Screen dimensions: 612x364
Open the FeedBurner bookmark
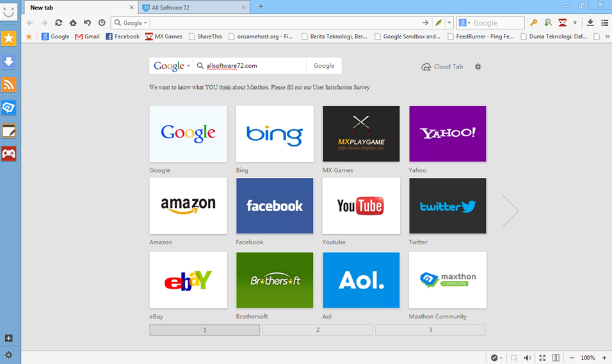tap(481, 36)
